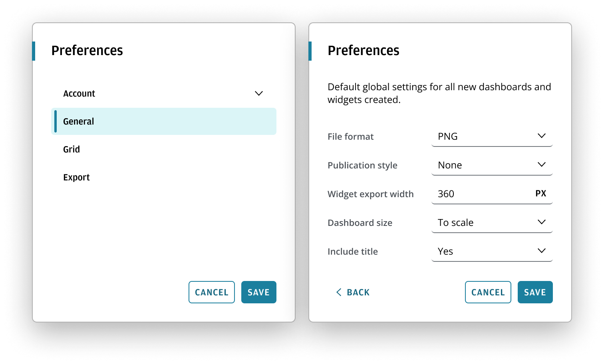Click the Widget export width input field

[x=479, y=194]
